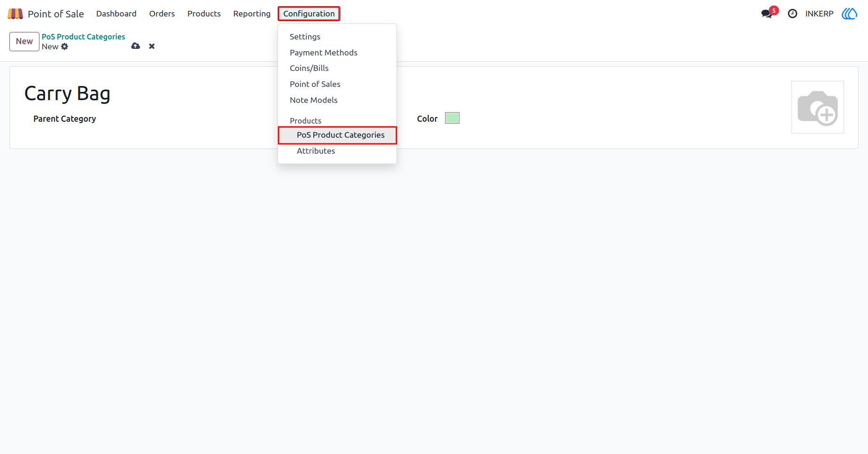Pick the green Color swatch
This screenshot has height=454, width=868.
452,118
